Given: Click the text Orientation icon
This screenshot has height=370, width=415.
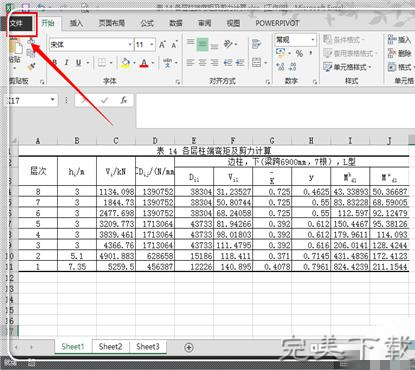Looking at the screenshot, I should tap(229, 44).
